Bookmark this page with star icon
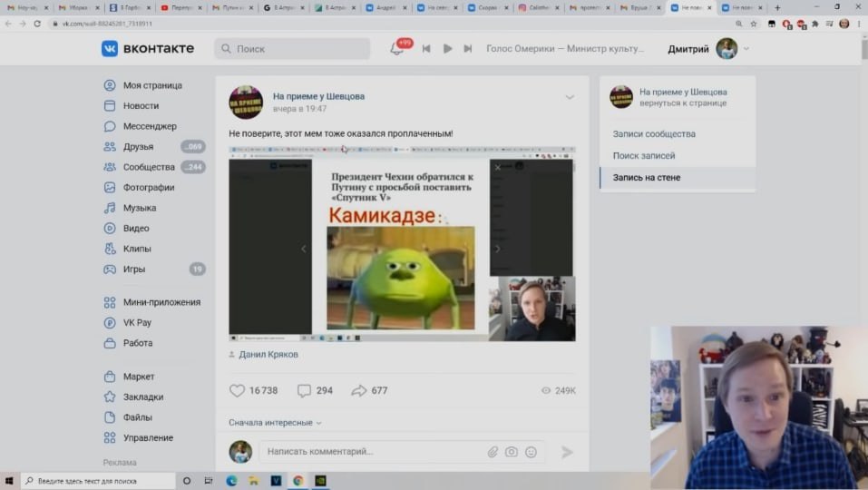868x490 pixels. (754, 24)
